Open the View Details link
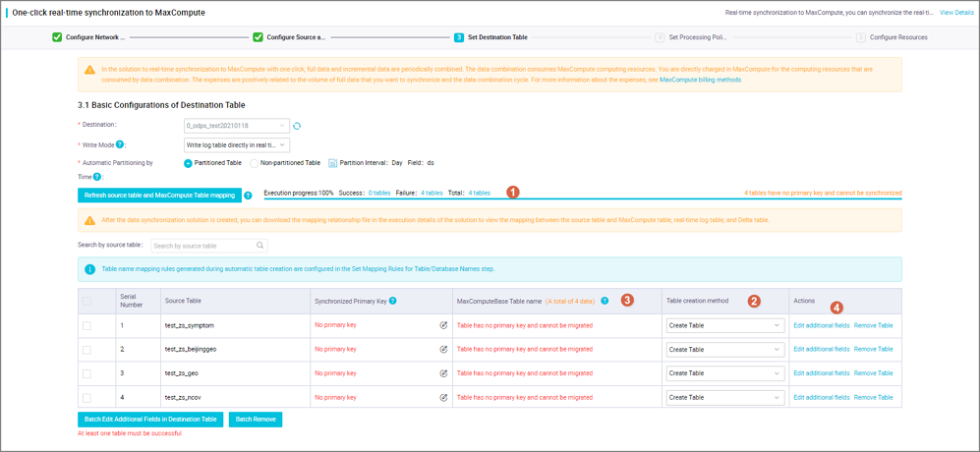This screenshot has width=980, height=452. (x=956, y=13)
